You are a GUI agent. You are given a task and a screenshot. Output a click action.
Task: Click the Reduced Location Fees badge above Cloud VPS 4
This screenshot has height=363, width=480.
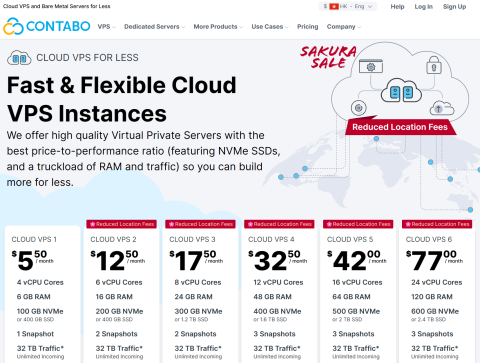coord(279,224)
